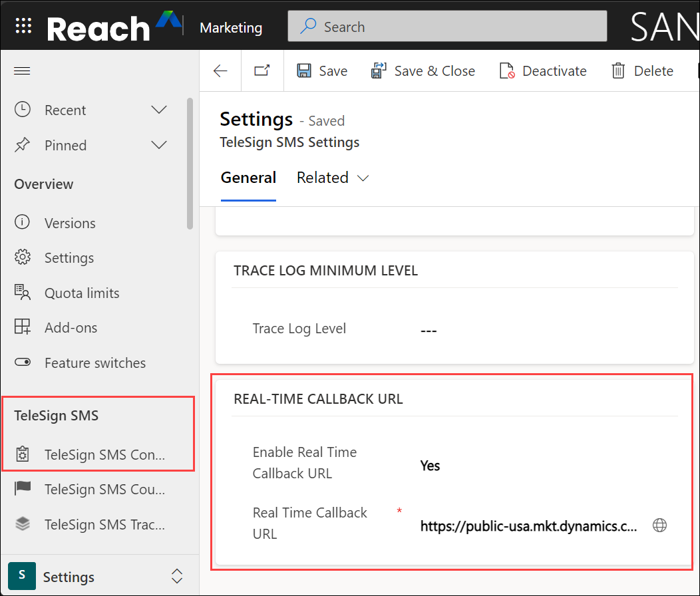Collapse the hamburger navigation menu

click(23, 71)
